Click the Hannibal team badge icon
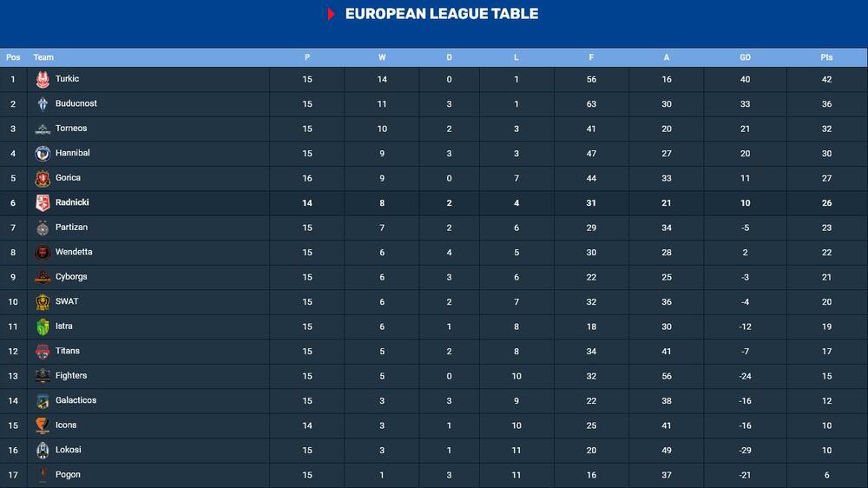 (43, 154)
